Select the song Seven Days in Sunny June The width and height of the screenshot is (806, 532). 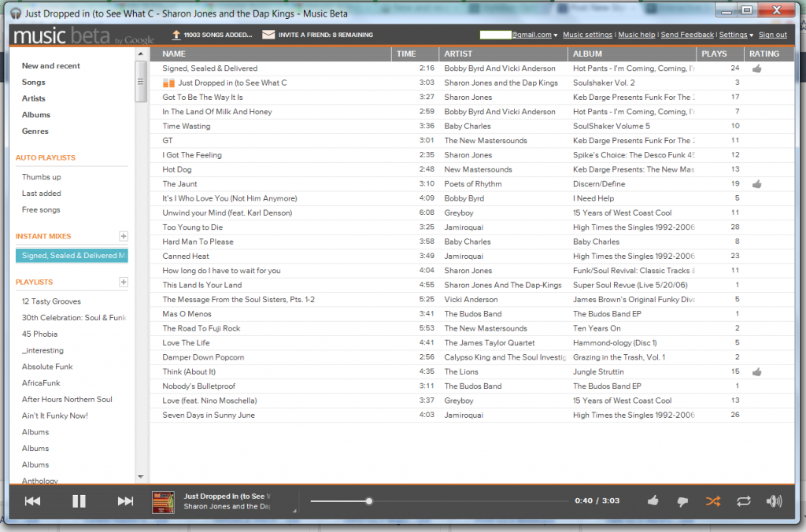click(x=209, y=415)
